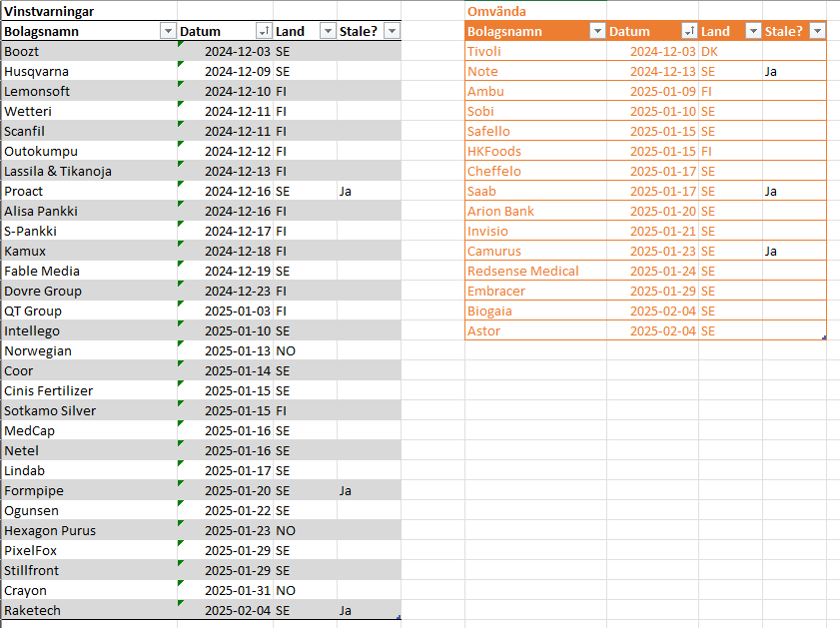This screenshot has width=840, height=628.
Task: Select the Redsense Medical cell
Action: pos(535,271)
